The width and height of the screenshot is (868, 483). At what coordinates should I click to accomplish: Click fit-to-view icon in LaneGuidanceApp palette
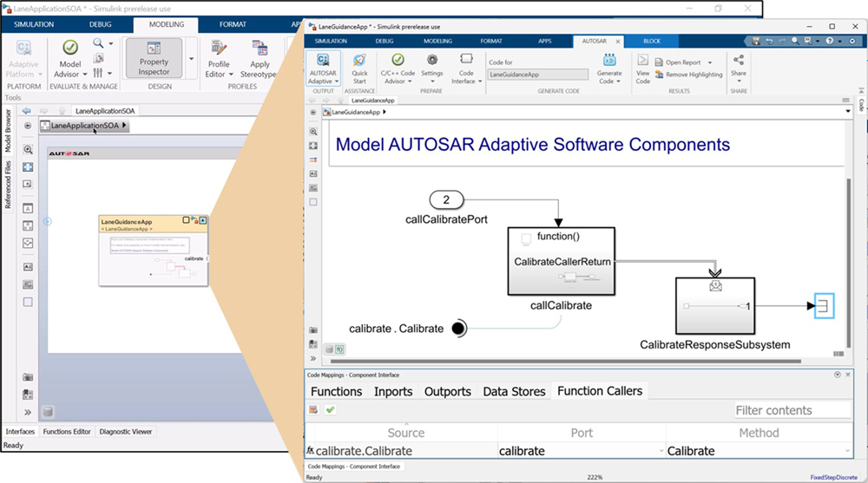pyautogui.click(x=313, y=146)
